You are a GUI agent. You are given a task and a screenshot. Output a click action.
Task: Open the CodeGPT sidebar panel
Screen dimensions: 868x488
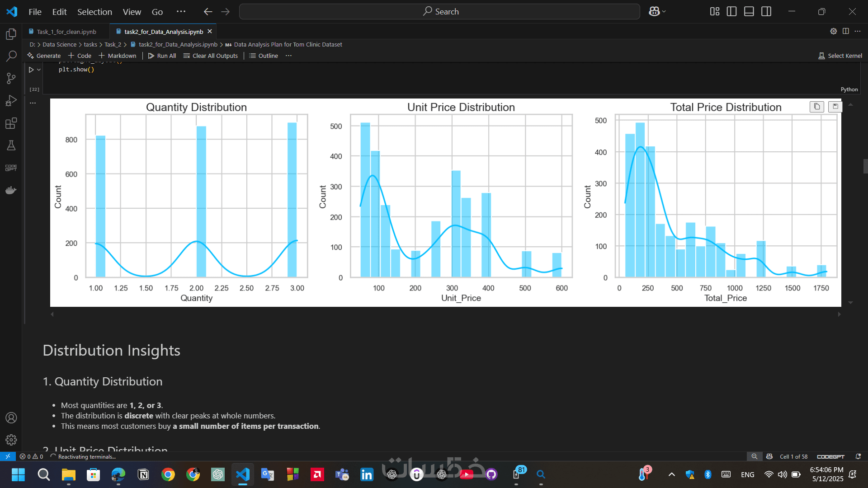[11, 168]
